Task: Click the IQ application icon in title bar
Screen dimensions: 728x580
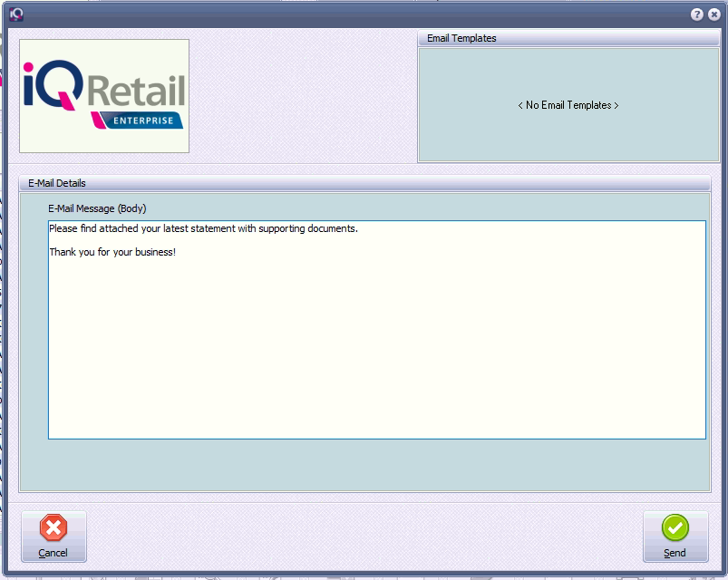Action: pyautogui.click(x=16, y=14)
